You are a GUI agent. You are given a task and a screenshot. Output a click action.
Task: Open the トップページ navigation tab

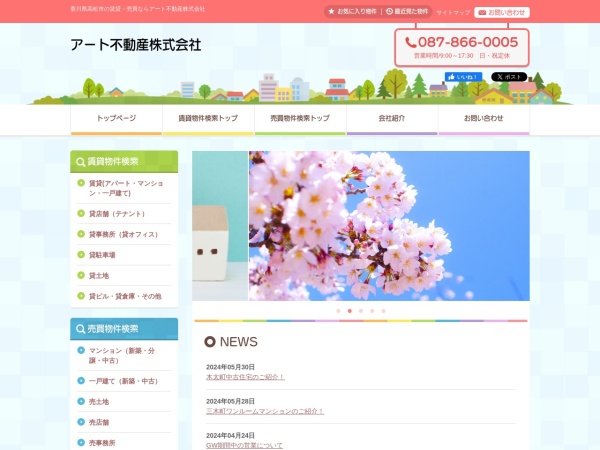click(116, 120)
